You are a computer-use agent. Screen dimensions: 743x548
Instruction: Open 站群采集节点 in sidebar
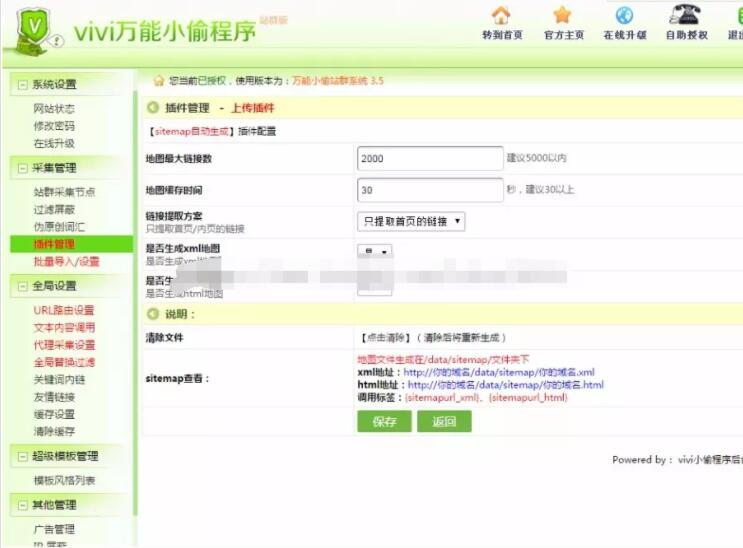pos(64,192)
